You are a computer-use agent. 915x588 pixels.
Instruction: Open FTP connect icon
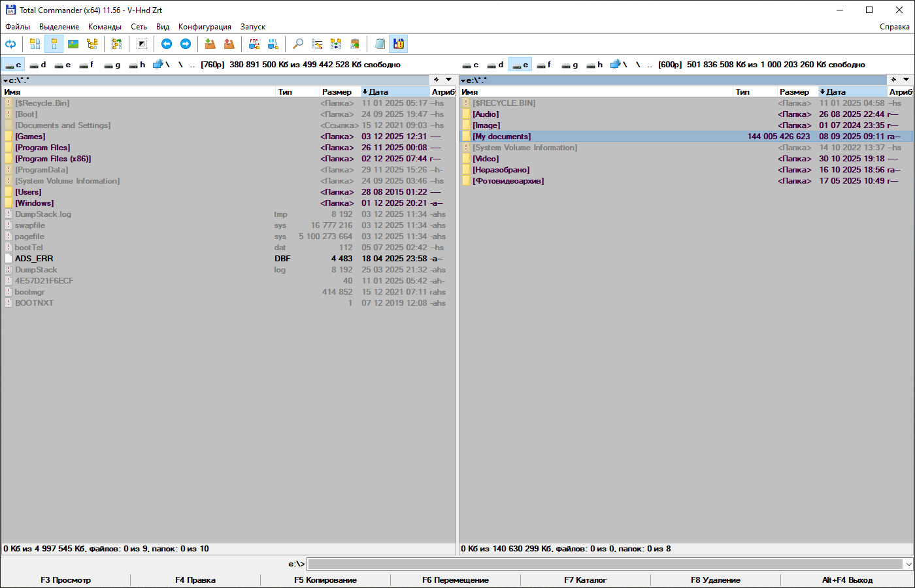(x=254, y=44)
